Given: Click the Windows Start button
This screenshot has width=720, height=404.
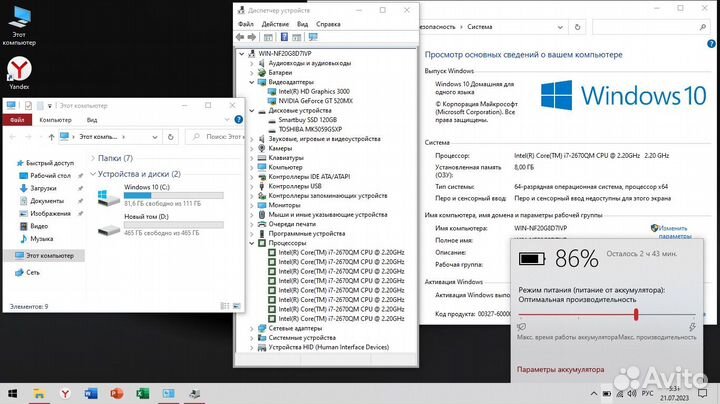Looking at the screenshot, I should pos(13,393).
